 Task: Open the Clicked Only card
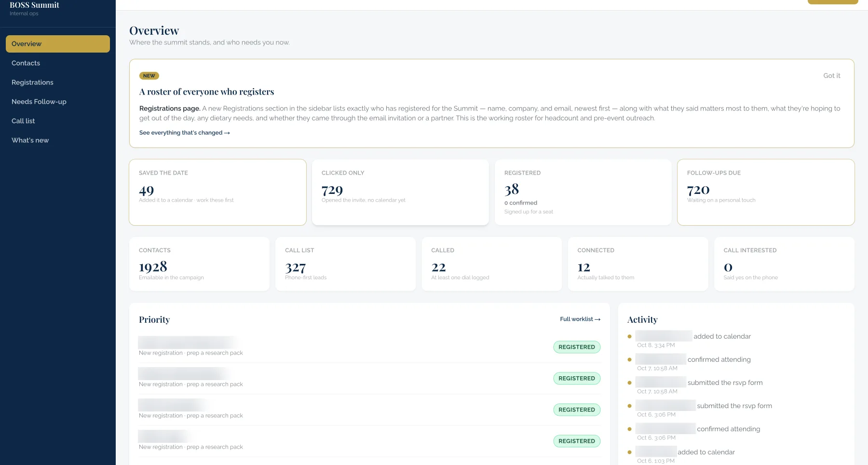(400, 192)
